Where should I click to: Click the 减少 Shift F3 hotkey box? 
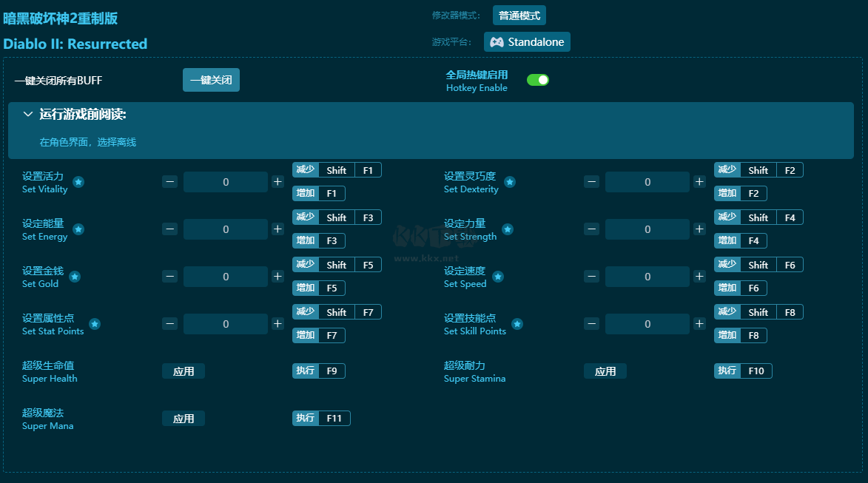click(337, 217)
